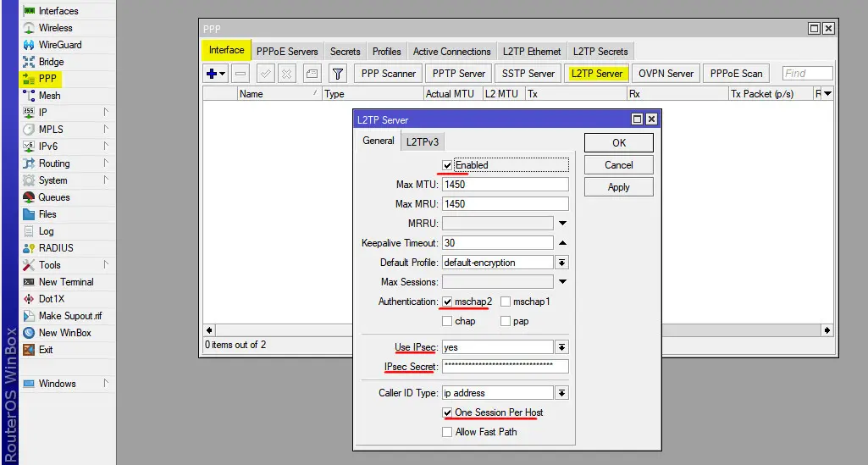Click the remove (minus) toolbar button
Screen dimensions: 868x465
[x=240, y=74]
